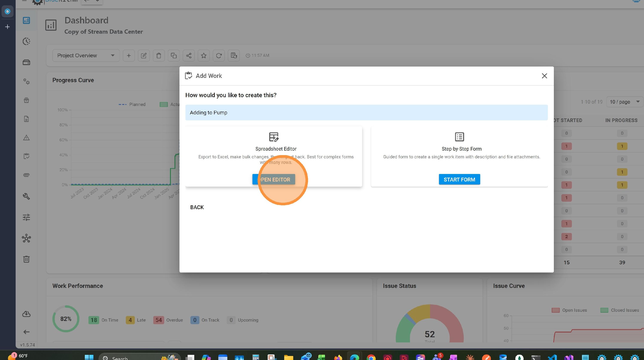Click the edit pencil toolbar button
644x360 pixels.
point(143,56)
